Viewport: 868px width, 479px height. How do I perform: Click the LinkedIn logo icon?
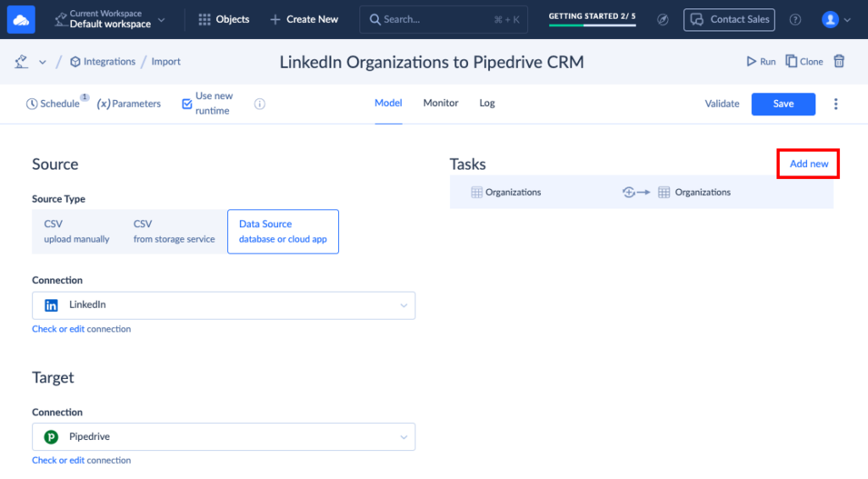51,305
